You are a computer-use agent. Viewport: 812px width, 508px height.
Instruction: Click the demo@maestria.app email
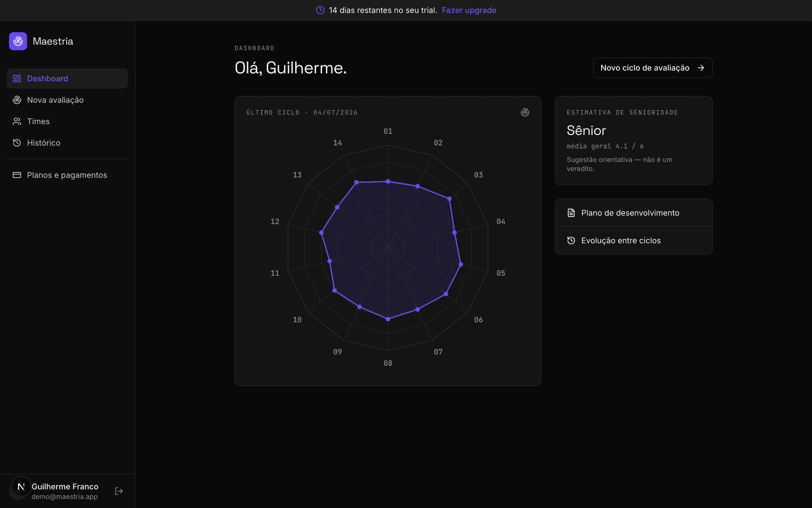pyautogui.click(x=64, y=497)
